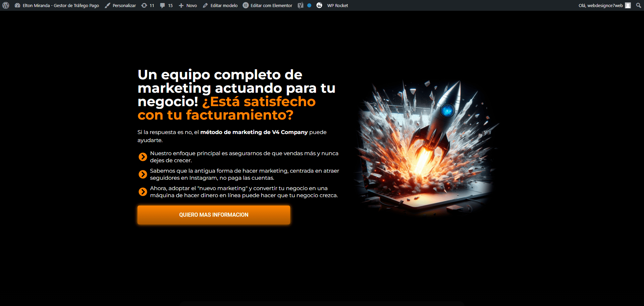Click the round icon left of WP Rocket
Viewport: 644px width, 306px height.
tap(319, 5)
